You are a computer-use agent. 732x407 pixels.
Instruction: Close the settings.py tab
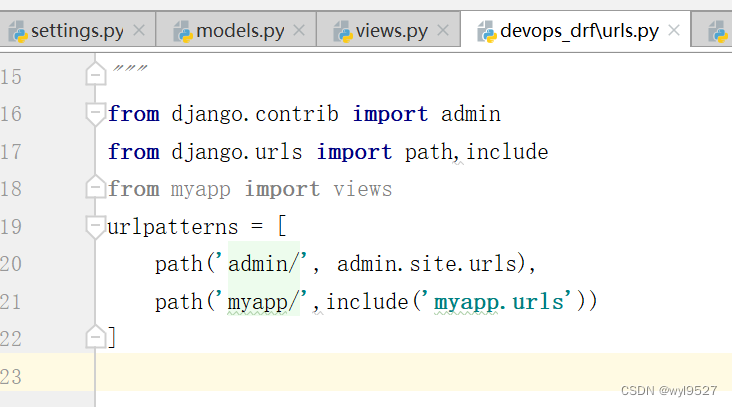(139, 31)
